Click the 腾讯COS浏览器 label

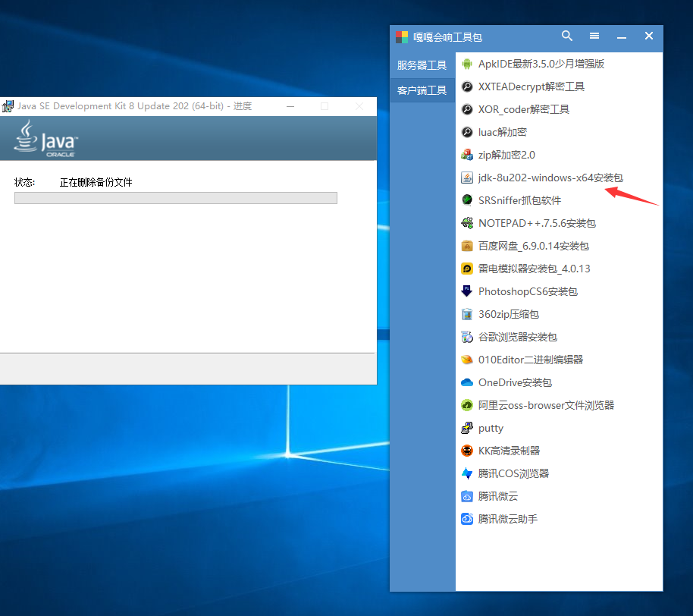tap(513, 473)
